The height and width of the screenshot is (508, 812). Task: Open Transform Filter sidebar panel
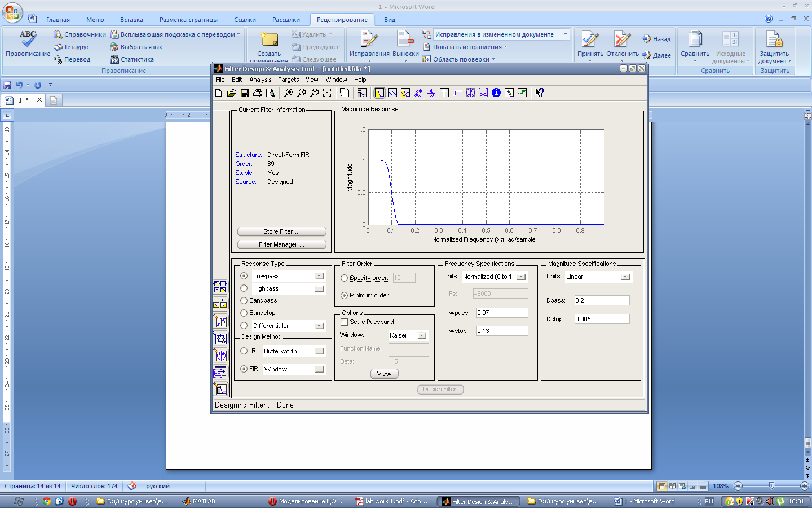coord(220,304)
